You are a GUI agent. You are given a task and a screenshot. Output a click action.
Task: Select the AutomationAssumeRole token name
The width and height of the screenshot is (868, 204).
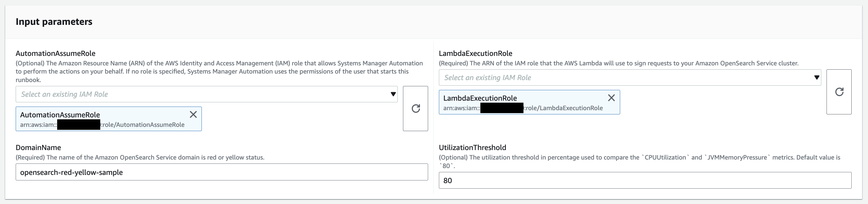60,115
